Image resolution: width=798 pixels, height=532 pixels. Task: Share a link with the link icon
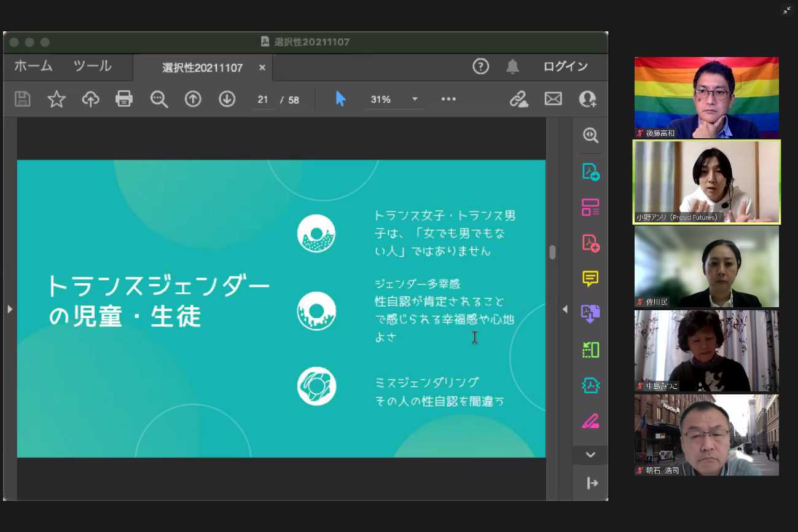click(x=519, y=99)
